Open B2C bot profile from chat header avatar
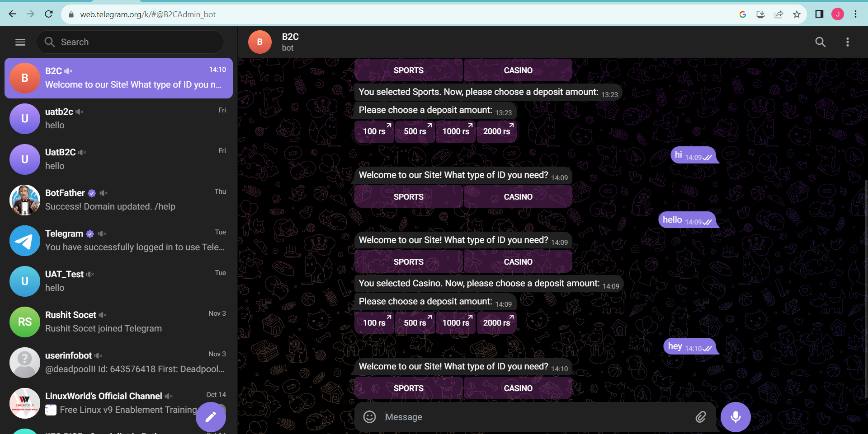This screenshot has width=868, height=434. pyautogui.click(x=260, y=42)
